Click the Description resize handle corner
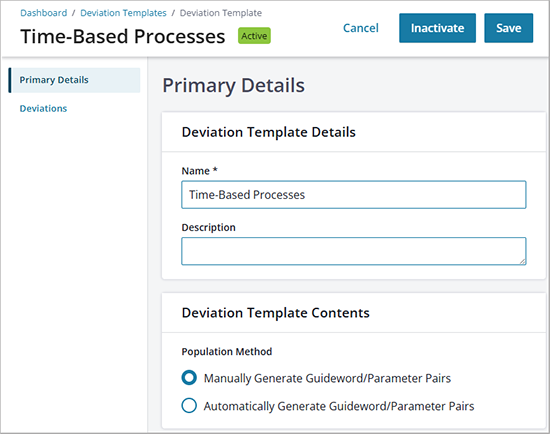550x434 pixels. (523, 261)
